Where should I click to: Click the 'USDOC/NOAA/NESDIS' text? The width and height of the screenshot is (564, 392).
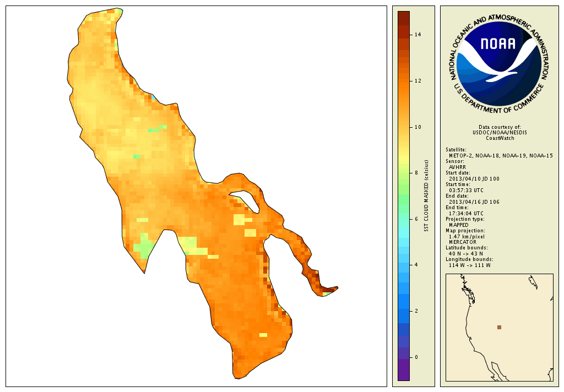click(x=500, y=132)
